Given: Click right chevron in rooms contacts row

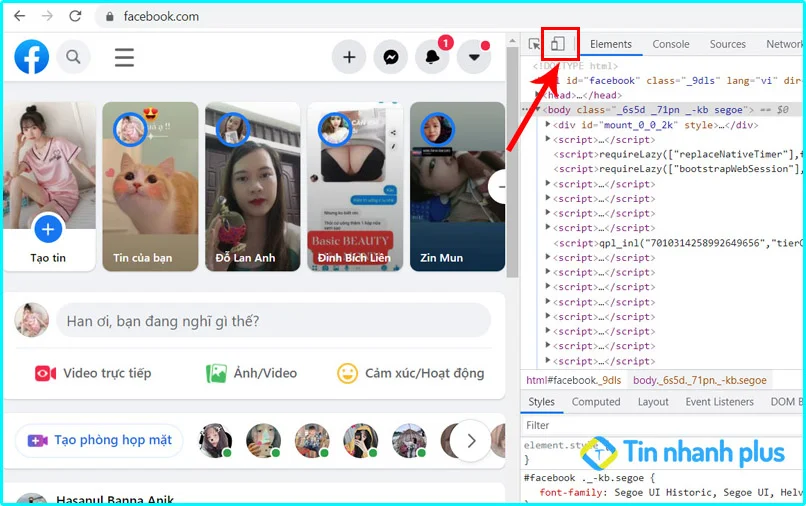Looking at the screenshot, I should coord(471,441).
